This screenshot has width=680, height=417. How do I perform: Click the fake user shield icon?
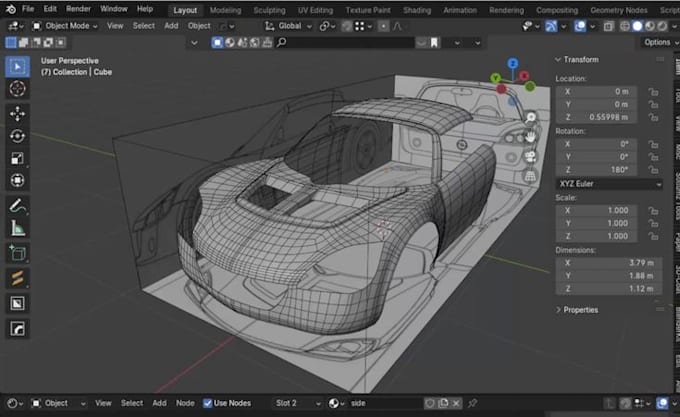coord(430,404)
